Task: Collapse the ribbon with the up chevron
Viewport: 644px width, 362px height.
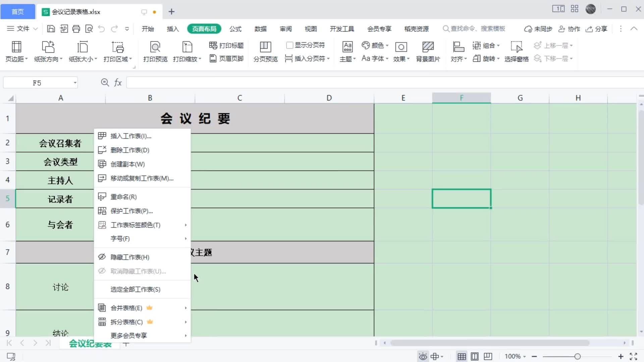Action: click(x=634, y=29)
